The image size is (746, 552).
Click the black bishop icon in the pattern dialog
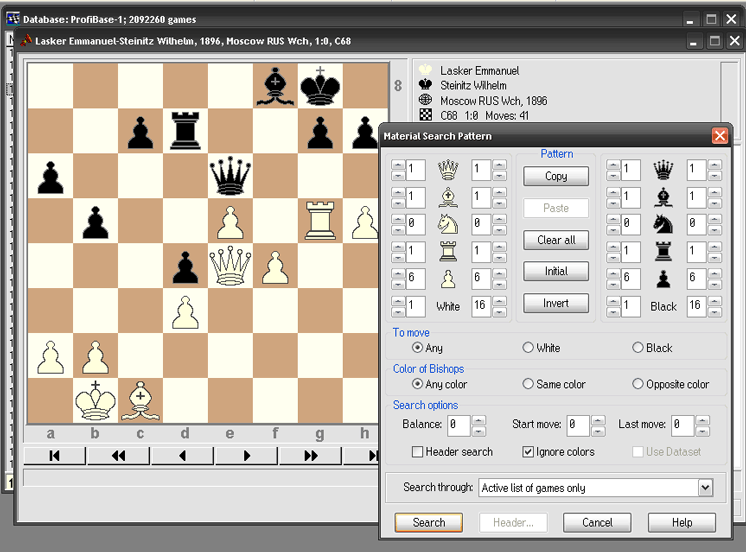tap(663, 197)
